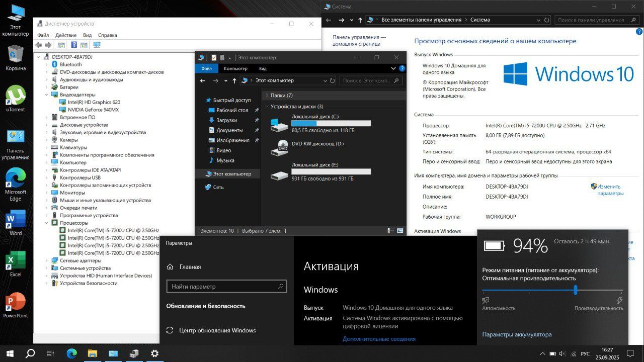Click Control Panel search field
The width and height of the screenshot is (644, 362).
[x=597, y=20]
